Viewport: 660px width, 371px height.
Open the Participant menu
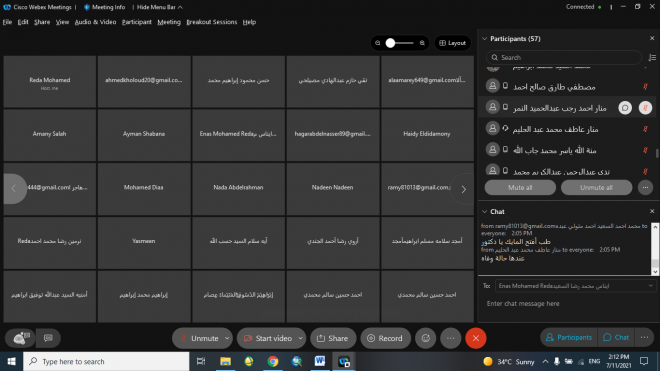pos(136,22)
